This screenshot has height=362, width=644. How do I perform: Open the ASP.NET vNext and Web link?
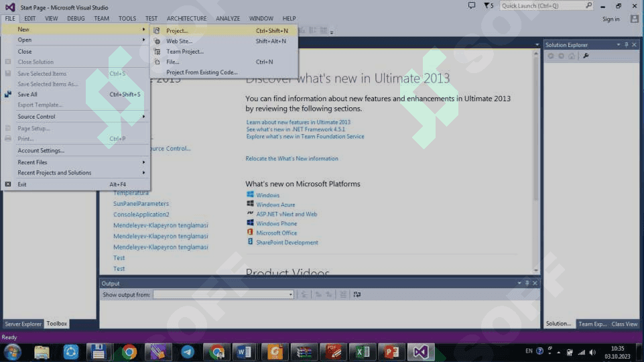287,214
